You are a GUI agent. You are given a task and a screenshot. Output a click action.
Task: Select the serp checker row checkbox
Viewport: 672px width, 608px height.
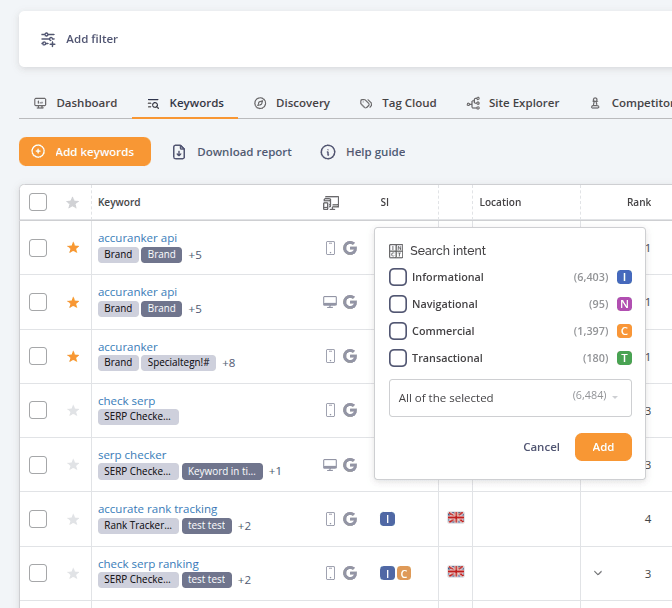[x=38, y=465]
